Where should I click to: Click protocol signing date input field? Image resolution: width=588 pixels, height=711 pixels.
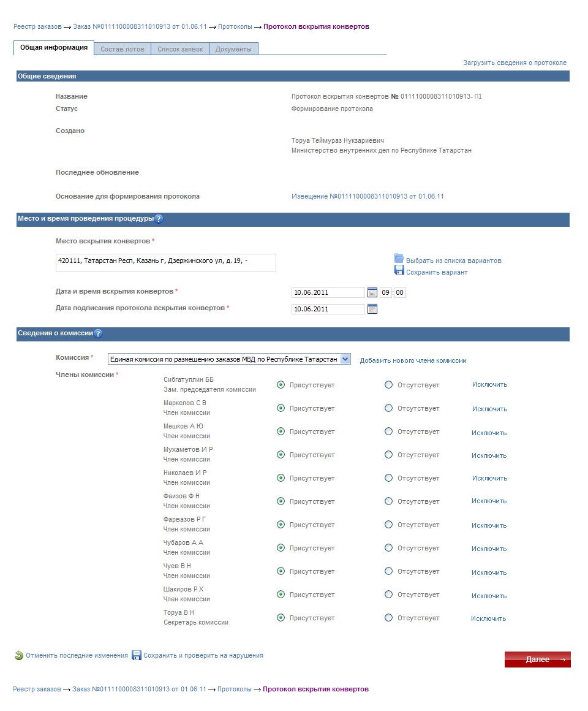coord(328,310)
